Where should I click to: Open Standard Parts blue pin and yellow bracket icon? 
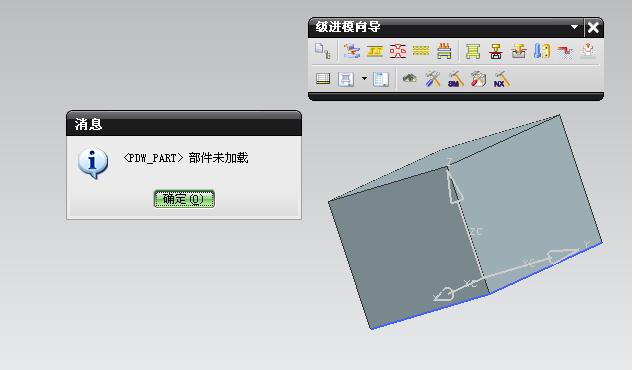tap(542, 51)
